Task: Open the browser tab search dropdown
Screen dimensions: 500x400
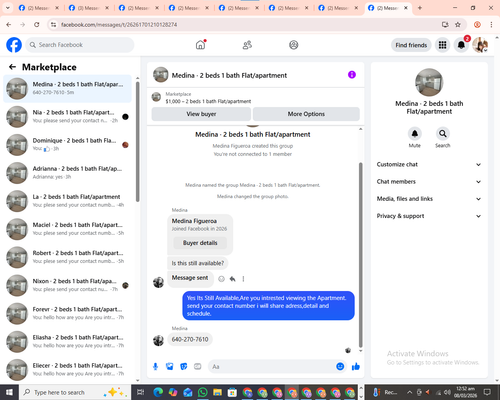Action: tap(7, 8)
